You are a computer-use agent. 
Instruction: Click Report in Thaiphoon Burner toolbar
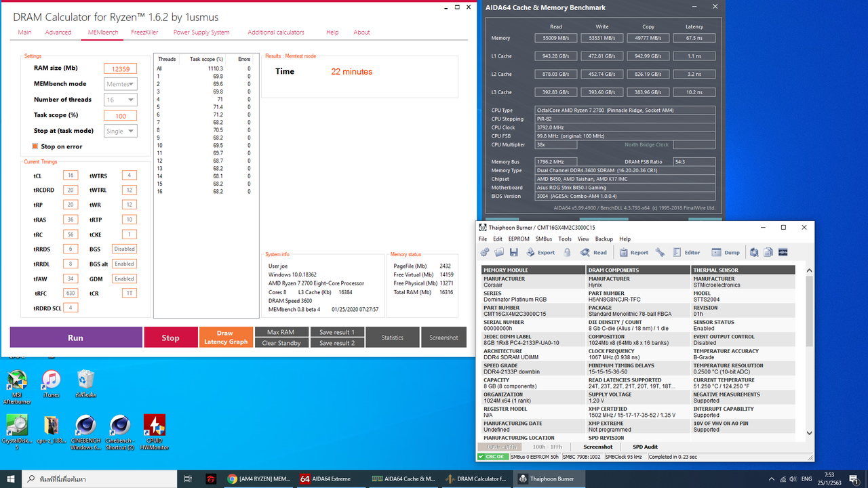tap(634, 252)
